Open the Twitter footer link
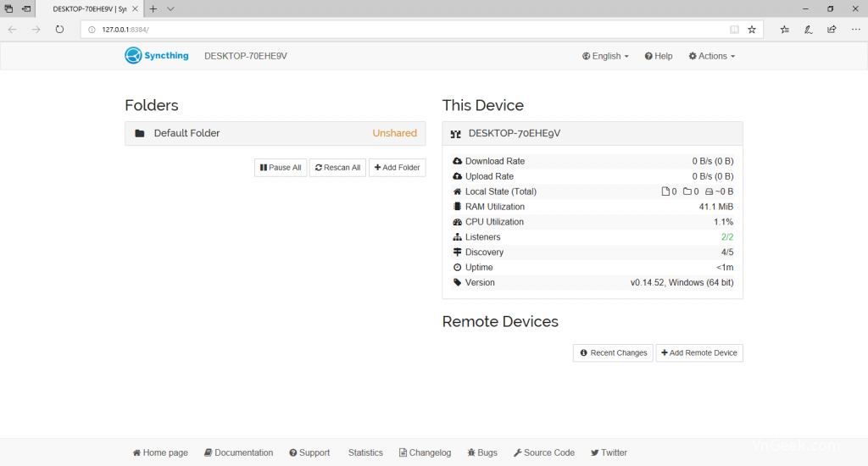Image resolution: width=868 pixels, height=466 pixels. tap(609, 452)
